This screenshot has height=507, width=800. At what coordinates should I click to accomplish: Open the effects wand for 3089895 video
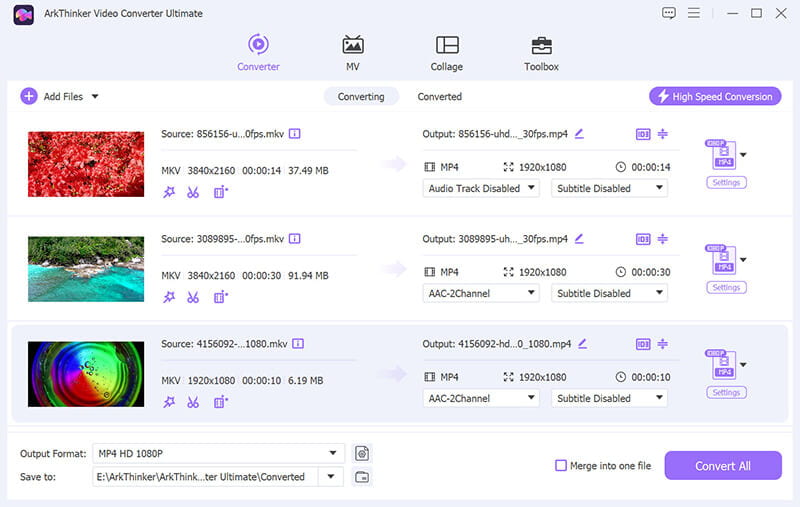(169, 297)
